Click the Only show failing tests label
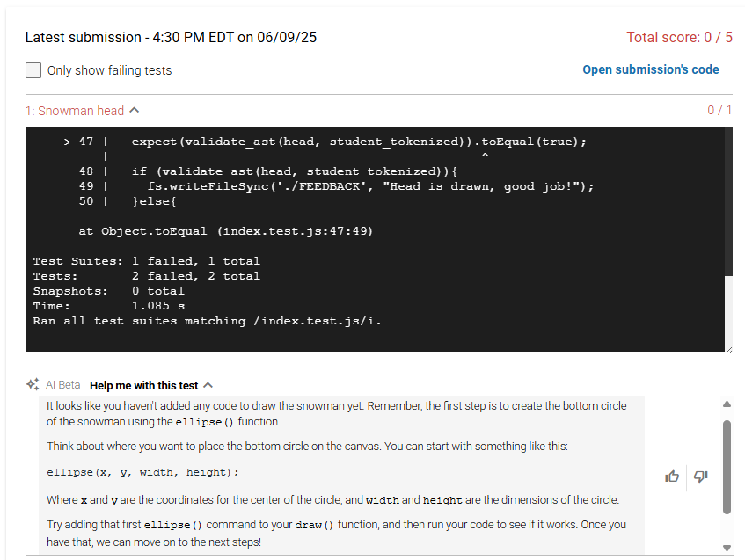Image resolution: width=745 pixels, height=560 pixels. click(109, 70)
